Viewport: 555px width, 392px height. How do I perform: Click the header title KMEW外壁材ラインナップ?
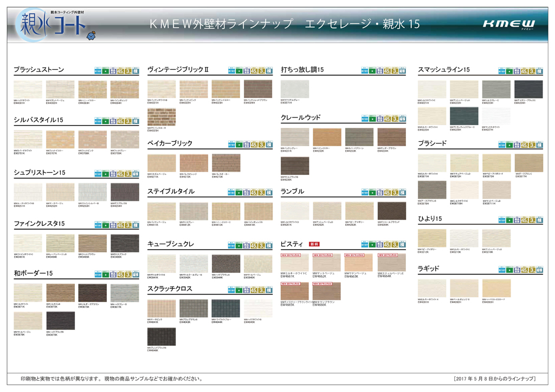[221, 24]
